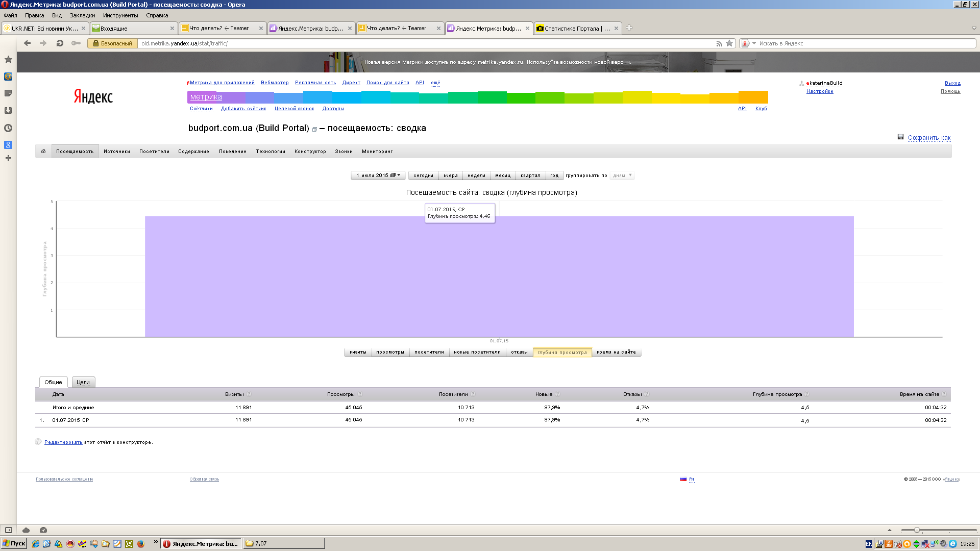Click the zoom slider handle in status bar
Image resolution: width=980 pixels, height=551 pixels.
tap(917, 530)
